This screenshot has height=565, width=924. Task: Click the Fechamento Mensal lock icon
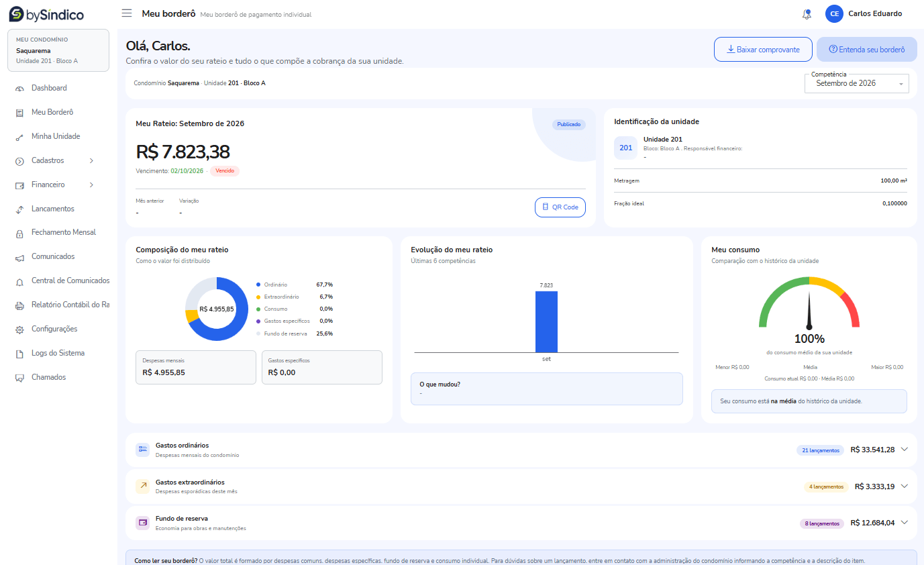(19, 233)
